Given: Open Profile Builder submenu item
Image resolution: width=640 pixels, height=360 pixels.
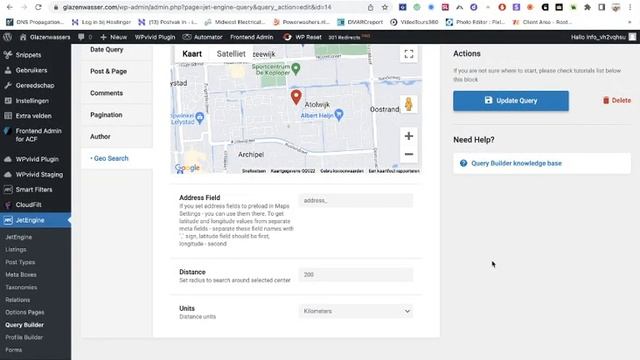Looking at the screenshot, I should 24,337.
